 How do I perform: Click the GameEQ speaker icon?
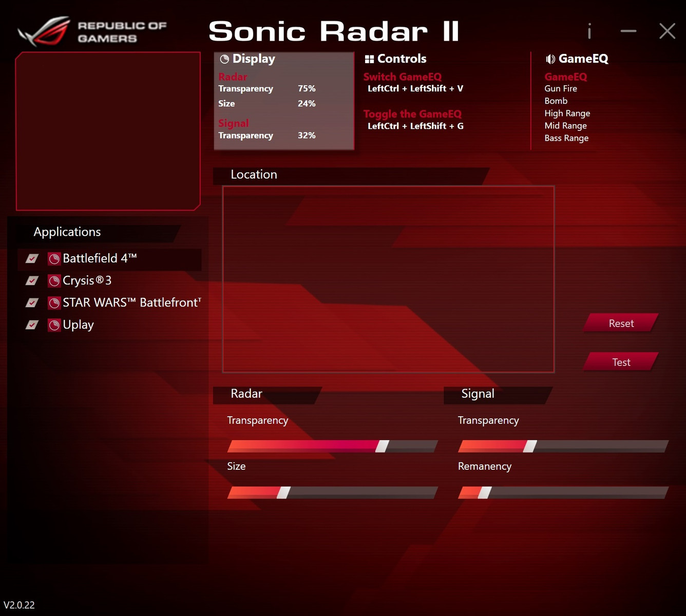[550, 59]
